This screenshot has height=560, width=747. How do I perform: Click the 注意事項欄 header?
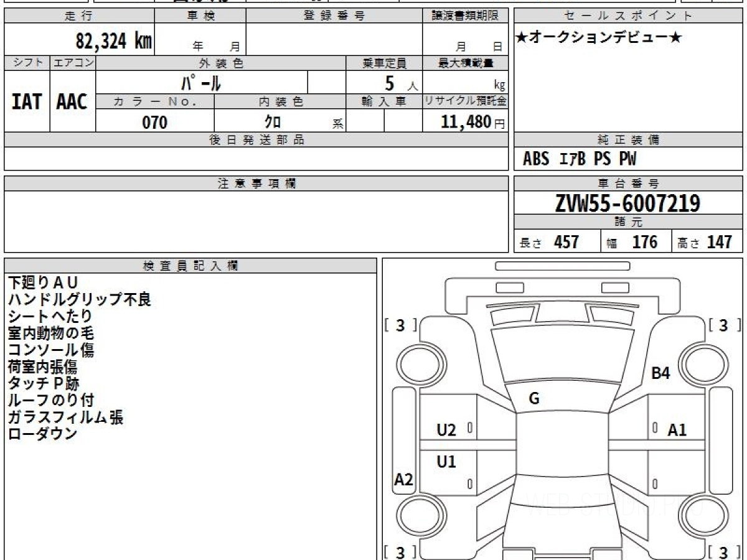(x=256, y=184)
